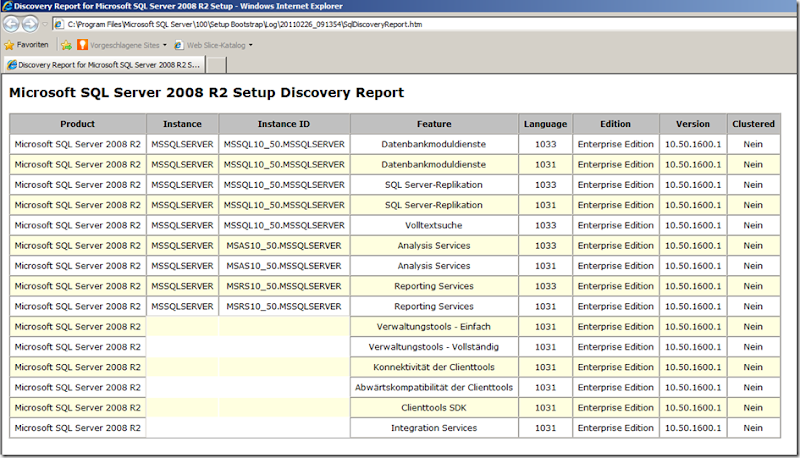Click Abwärtskompatibilität der Clienttools cell
This screenshot has width=800, height=458.
pyautogui.click(x=434, y=388)
